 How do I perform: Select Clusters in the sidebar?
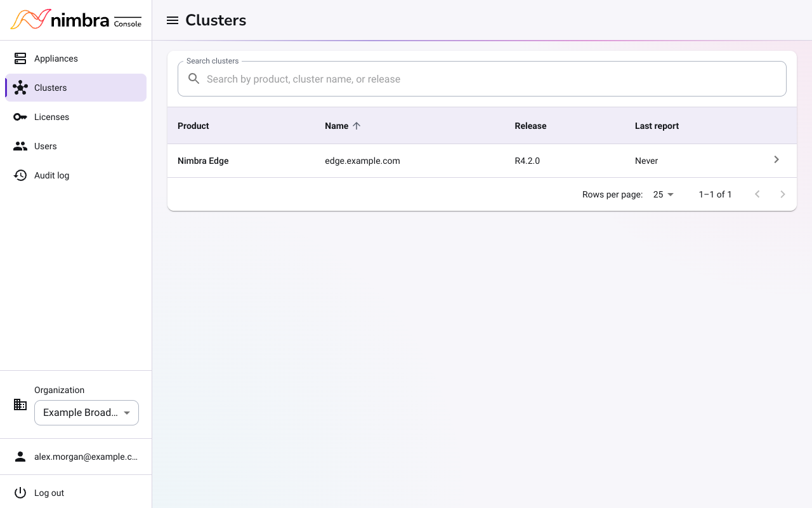[76, 88]
